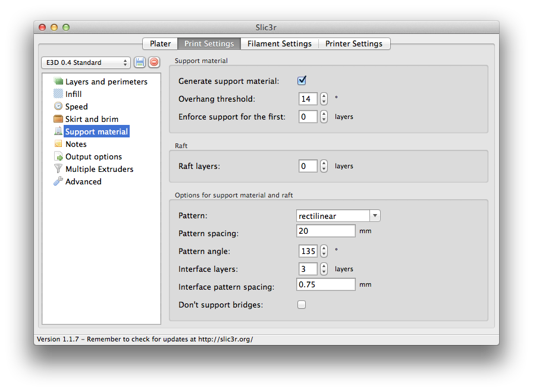Viewport: 533px width, 392px height.
Task: Click the Advanced wrench icon
Action: coord(58,181)
